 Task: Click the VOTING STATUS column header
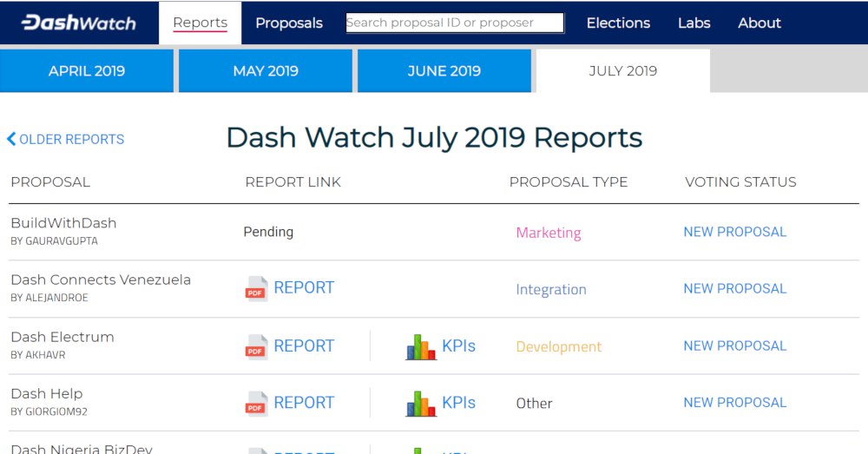[x=740, y=182]
